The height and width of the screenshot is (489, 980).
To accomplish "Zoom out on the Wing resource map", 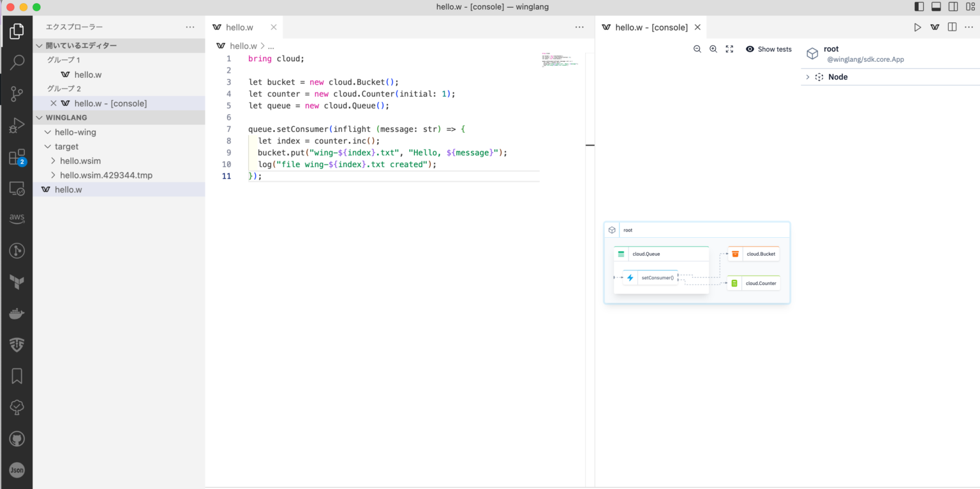I will point(697,48).
